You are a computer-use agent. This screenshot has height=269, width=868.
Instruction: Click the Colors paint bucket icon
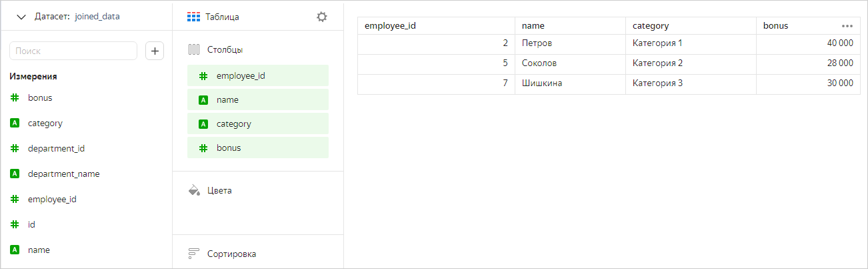pyautogui.click(x=194, y=190)
